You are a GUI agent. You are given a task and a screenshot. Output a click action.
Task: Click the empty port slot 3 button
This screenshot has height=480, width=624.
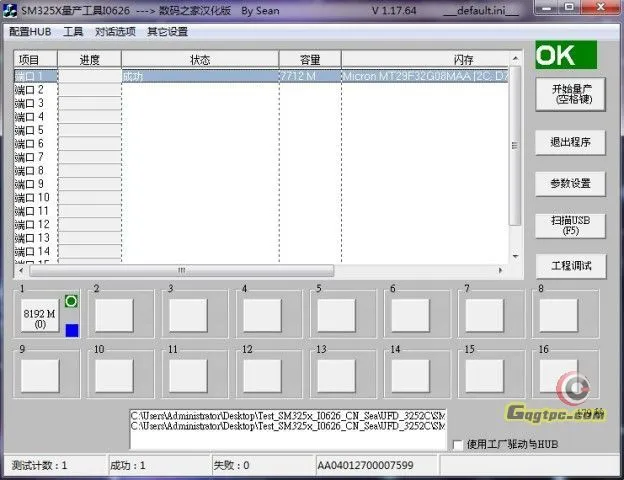(188, 315)
